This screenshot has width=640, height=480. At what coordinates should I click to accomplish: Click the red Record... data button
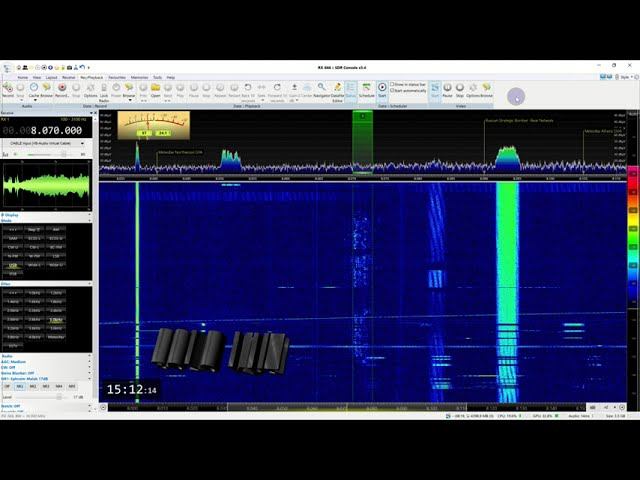tap(62, 90)
